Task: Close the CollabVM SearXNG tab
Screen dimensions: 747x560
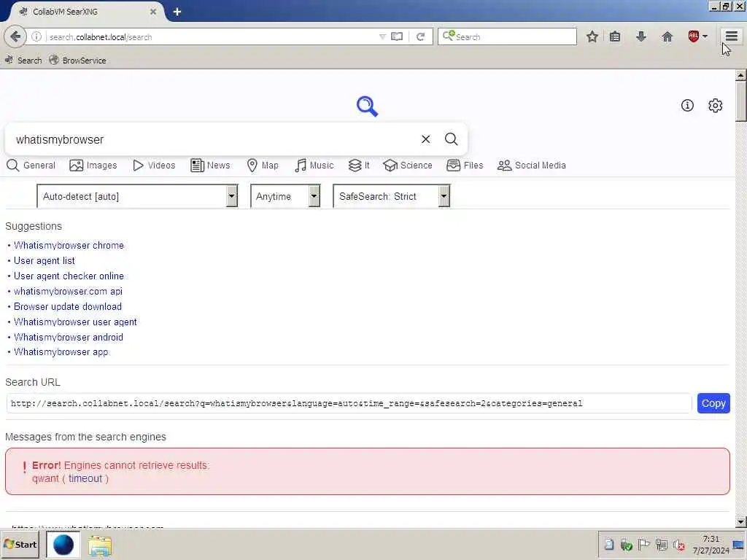Action: pyautogui.click(x=153, y=12)
